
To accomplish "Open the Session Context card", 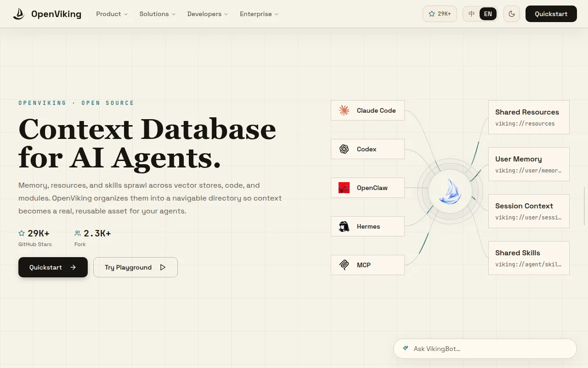I will (x=529, y=211).
